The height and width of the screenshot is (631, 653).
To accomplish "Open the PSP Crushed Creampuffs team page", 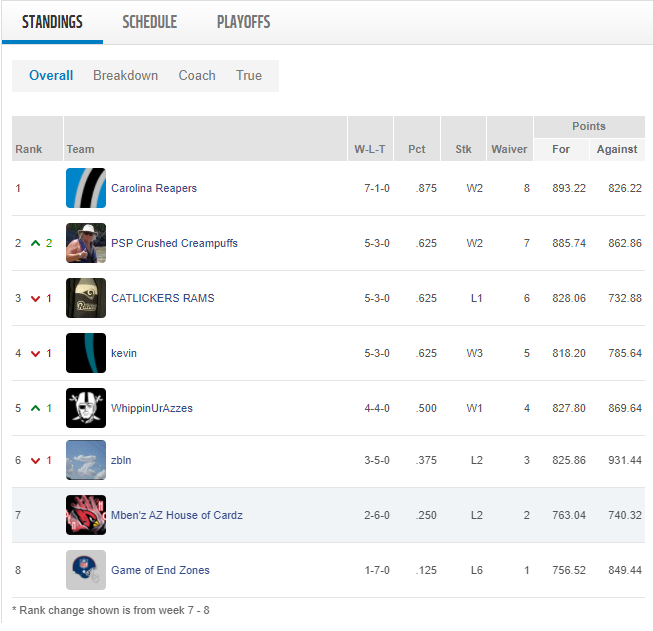I will pos(174,243).
